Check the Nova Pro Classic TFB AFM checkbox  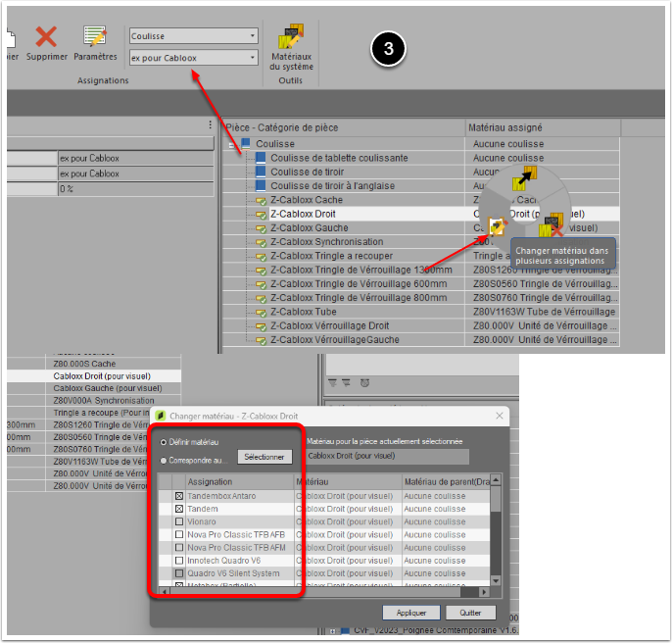[x=179, y=547]
